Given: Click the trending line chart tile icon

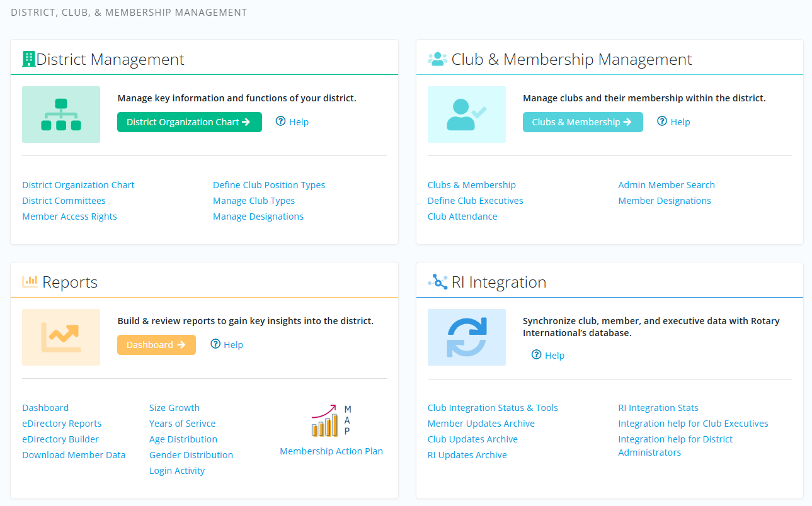Looking at the screenshot, I should pyautogui.click(x=61, y=337).
